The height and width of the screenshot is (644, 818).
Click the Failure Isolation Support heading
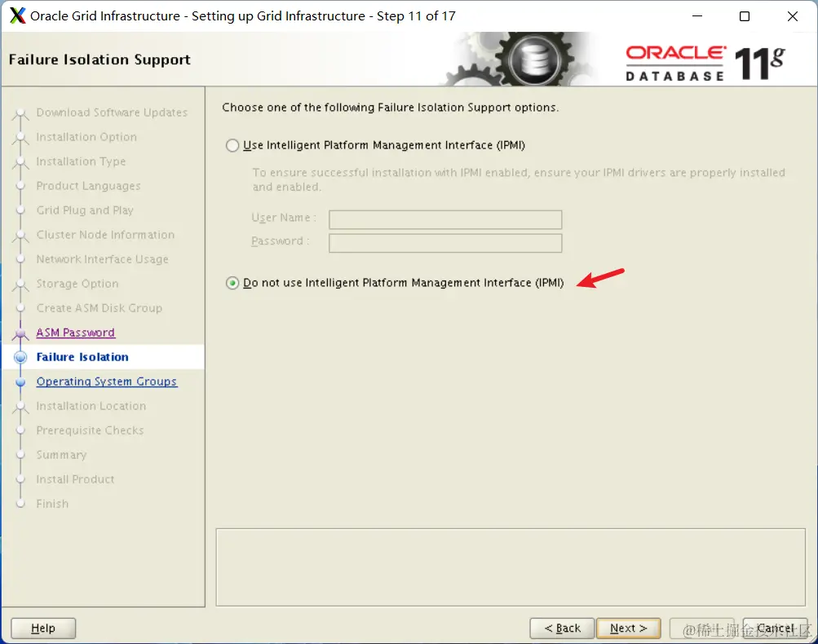(x=99, y=60)
